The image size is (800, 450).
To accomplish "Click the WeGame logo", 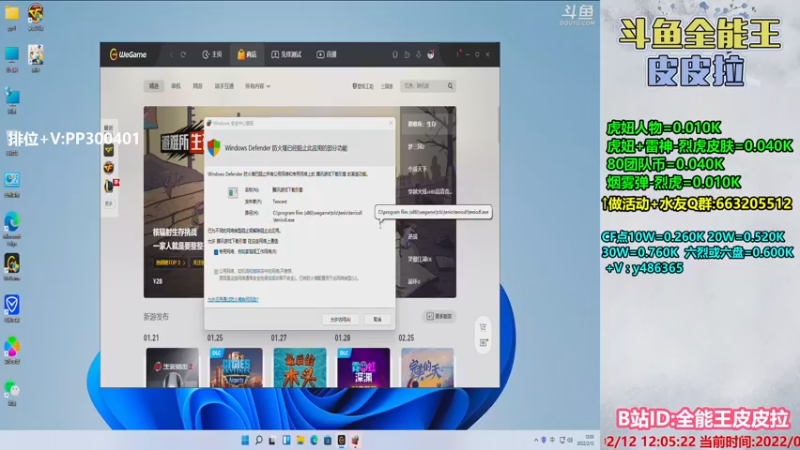I will point(128,55).
